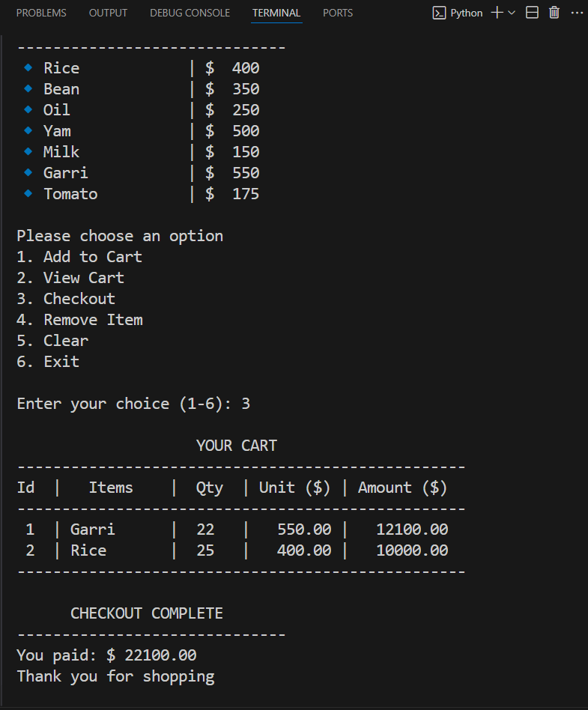Click the 'Unit ($)' column header
Viewport: 588px width, 710px height.
[x=295, y=488]
